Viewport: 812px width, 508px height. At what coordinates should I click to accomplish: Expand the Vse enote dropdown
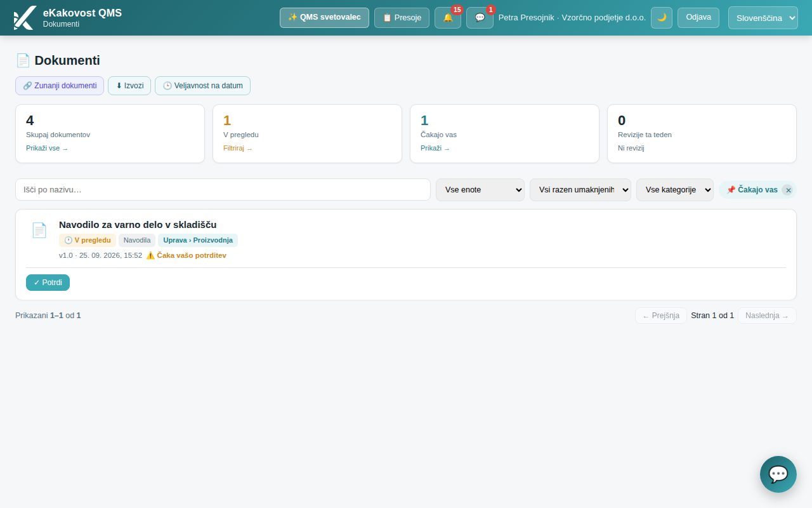click(480, 190)
